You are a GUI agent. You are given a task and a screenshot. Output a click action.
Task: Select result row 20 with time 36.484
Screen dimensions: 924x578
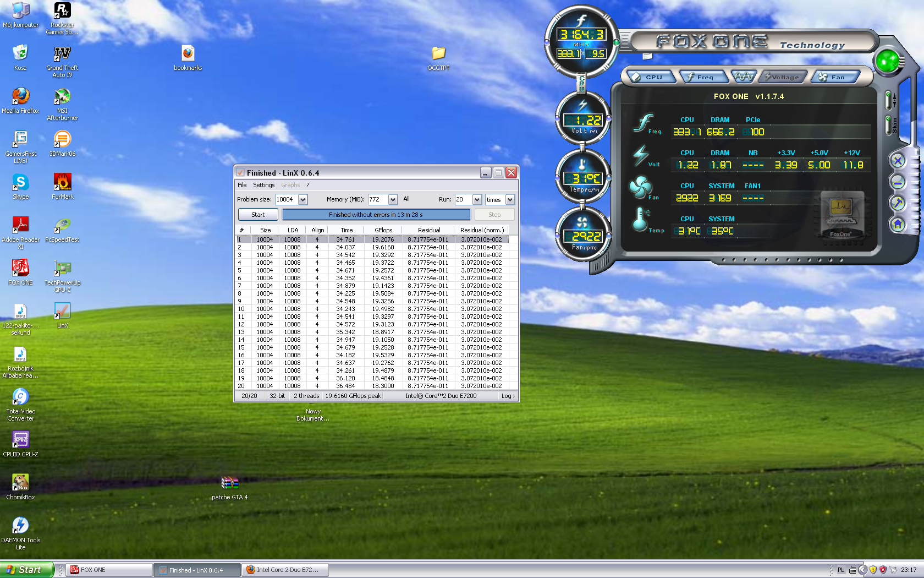pyautogui.click(x=373, y=386)
